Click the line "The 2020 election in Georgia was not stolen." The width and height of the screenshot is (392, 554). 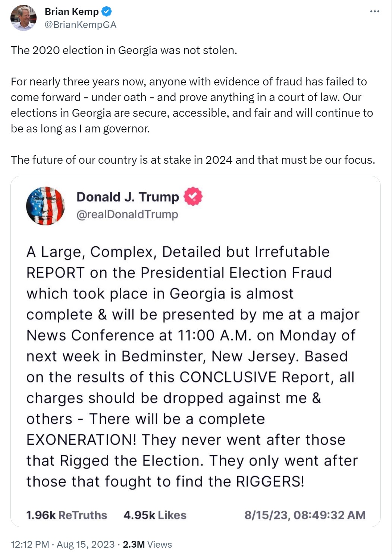coord(124,50)
